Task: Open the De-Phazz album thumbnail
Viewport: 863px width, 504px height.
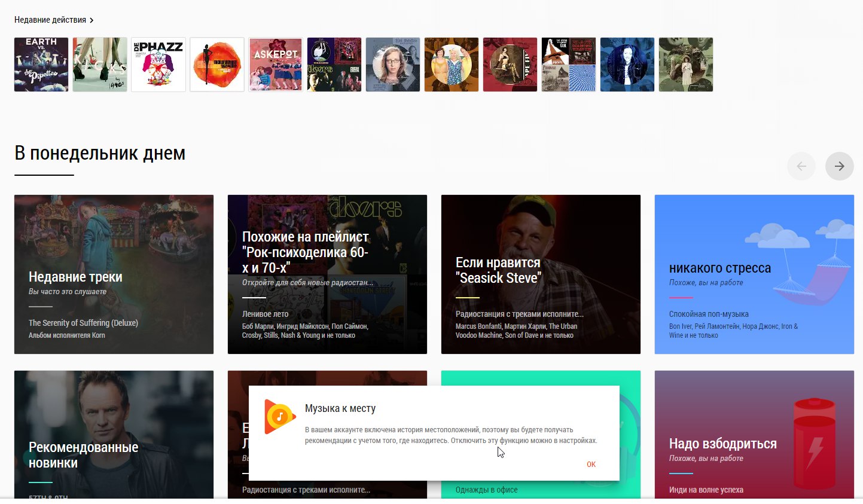Action: click(158, 65)
